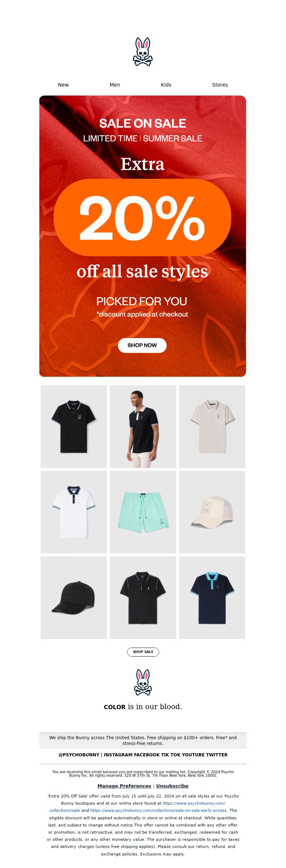Choose the white polo with navy collar
This screenshot has width=286, height=868.
(74, 512)
